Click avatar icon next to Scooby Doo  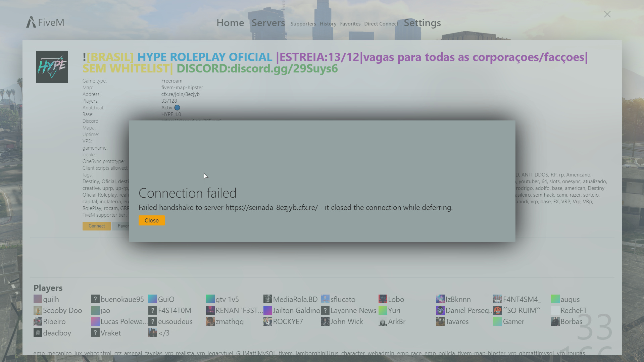[38, 310]
